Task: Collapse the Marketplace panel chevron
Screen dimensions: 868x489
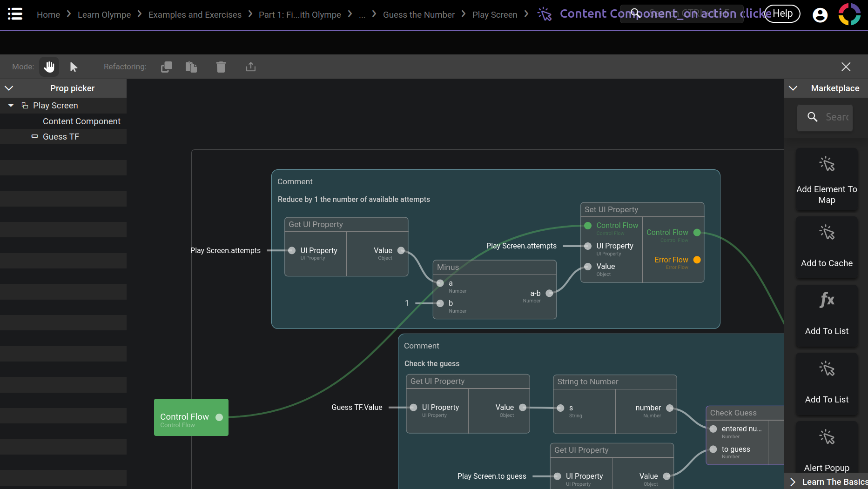Action: coord(794,88)
